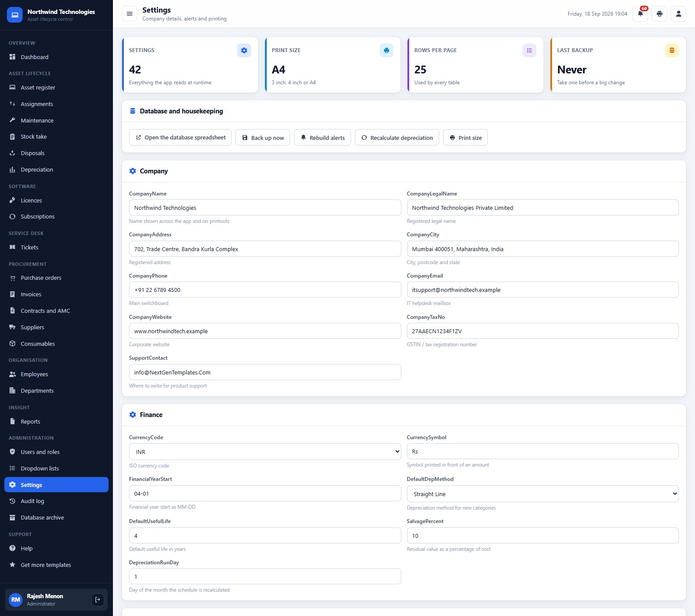The width and height of the screenshot is (695, 616).
Task: Click the Print Size card printer icon
Action: click(x=387, y=50)
